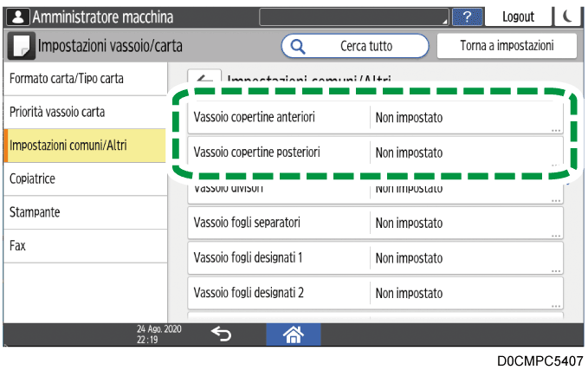
Task: Open Vassoio fogli designati 2 setting
Action: [375, 292]
